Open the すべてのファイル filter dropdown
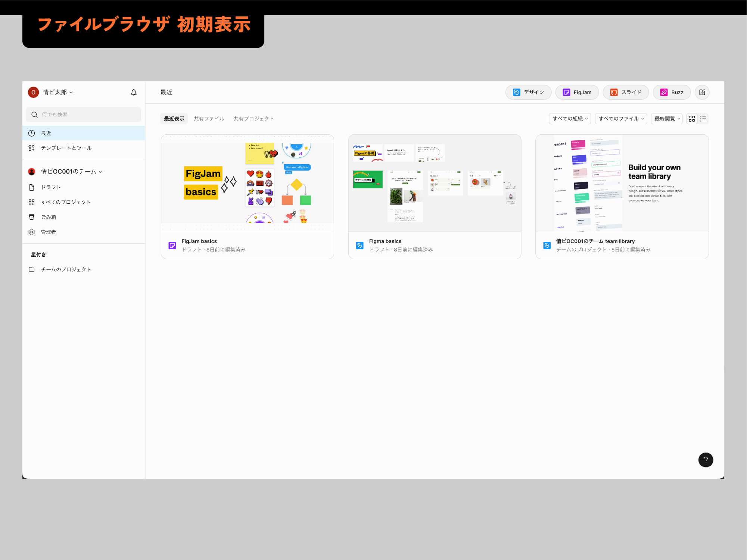The height and width of the screenshot is (560, 747). click(x=621, y=119)
